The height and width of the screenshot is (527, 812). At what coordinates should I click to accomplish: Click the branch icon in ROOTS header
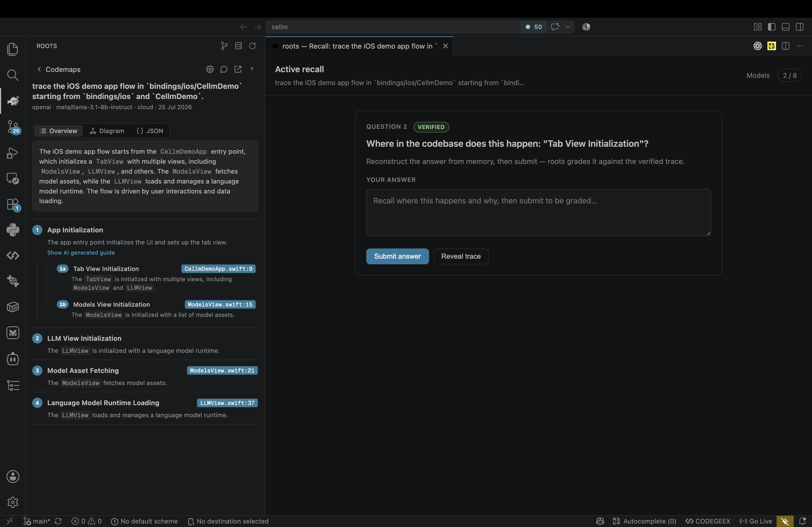click(224, 46)
